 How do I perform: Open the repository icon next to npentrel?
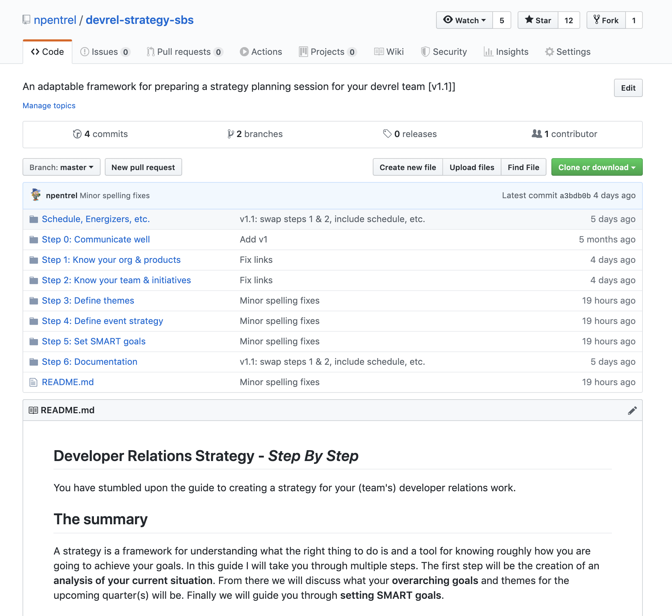(26, 20)
